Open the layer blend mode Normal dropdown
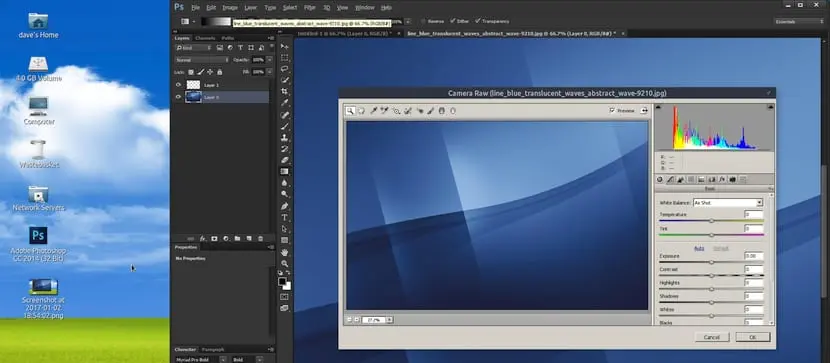Image resolution: width=830 pixels, height=363 pixels. click(202, 60)
